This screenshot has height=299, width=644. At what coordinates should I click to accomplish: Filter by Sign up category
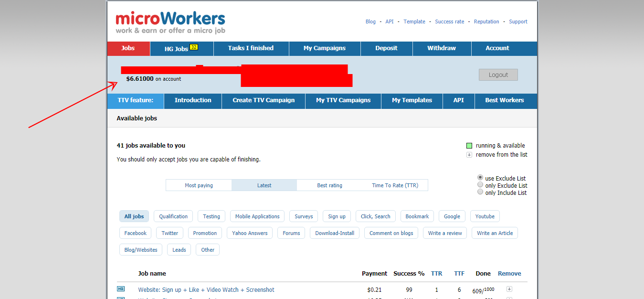click(337, 216)
